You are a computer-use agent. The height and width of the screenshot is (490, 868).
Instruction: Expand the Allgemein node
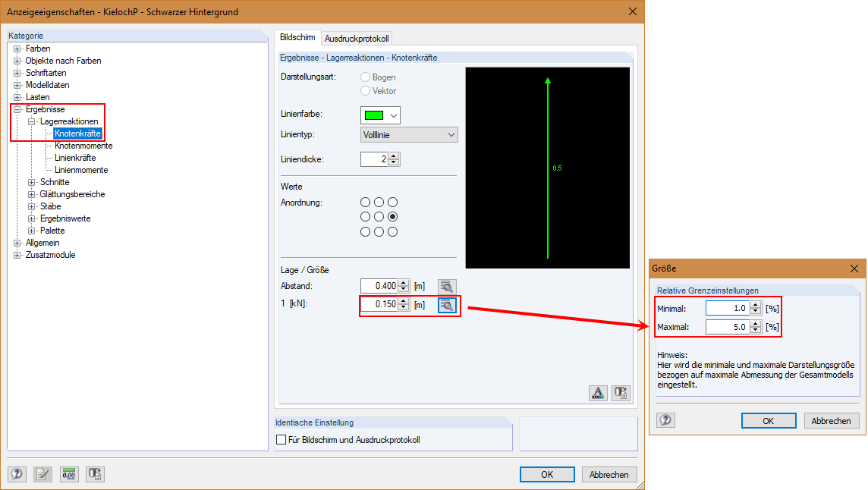[17, 243]
